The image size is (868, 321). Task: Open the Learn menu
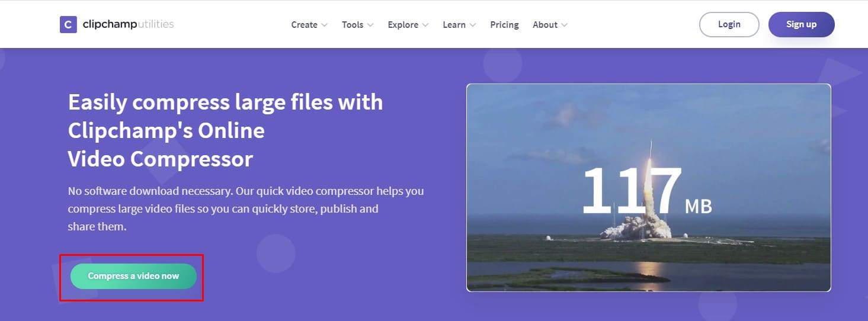click(x=454, y=25)
